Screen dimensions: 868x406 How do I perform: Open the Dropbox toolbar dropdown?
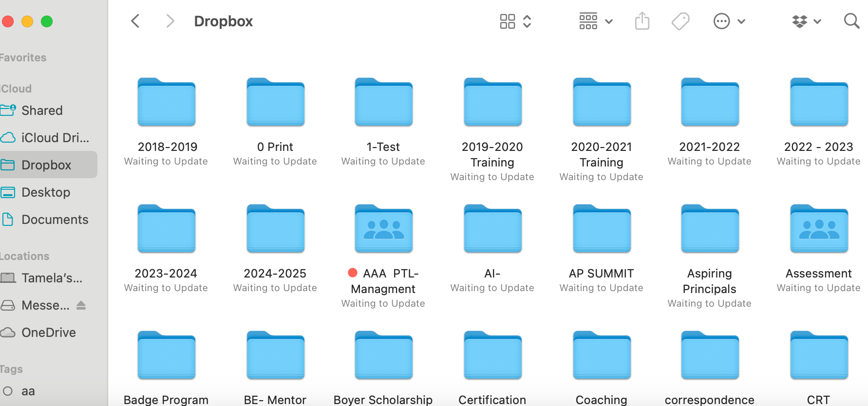[x=807, y=21]
